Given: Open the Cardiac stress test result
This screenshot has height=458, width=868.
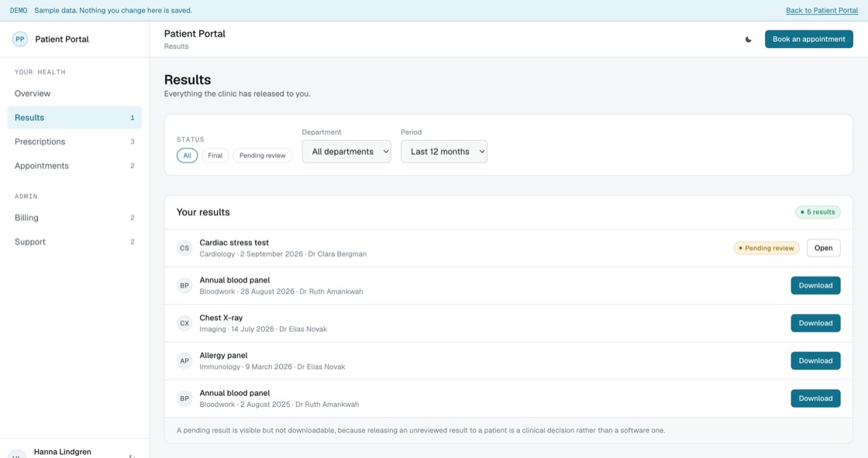Looking at the screenshot, I should [x=823, y=248].
